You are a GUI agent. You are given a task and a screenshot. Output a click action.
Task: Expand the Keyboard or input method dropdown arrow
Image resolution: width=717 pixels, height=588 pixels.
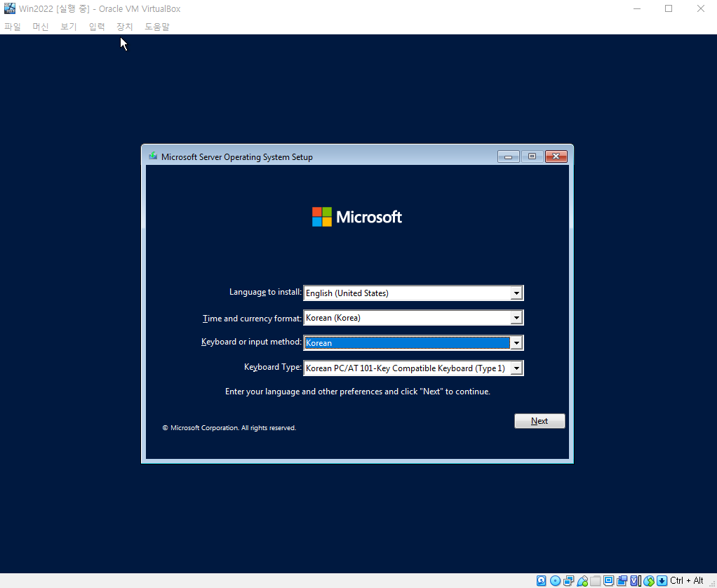[516, 343]
